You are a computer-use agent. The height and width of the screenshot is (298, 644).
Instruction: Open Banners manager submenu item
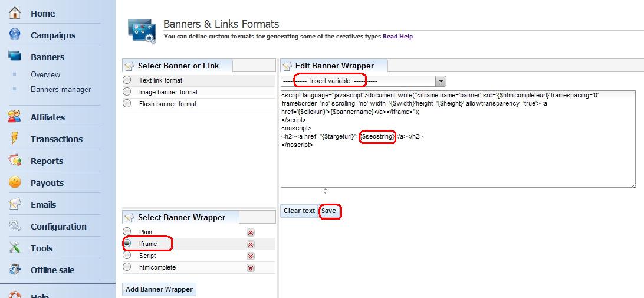[x=61, y=90]
